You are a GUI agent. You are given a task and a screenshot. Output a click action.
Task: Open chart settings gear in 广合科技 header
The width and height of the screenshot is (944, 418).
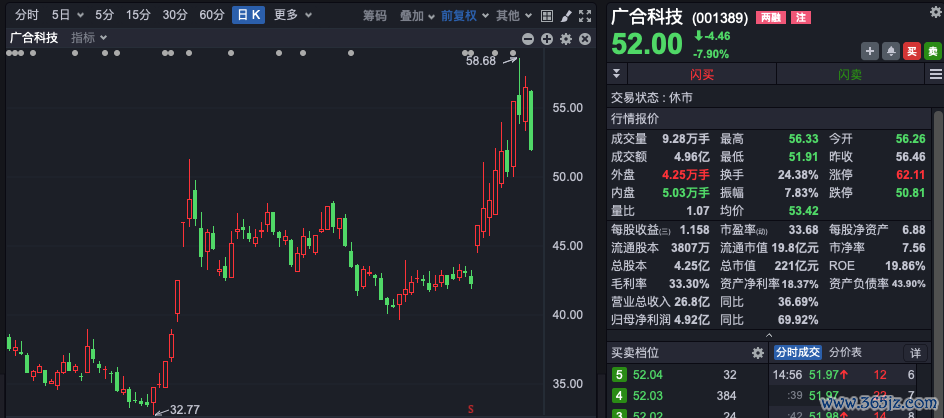tap(565, 39)
